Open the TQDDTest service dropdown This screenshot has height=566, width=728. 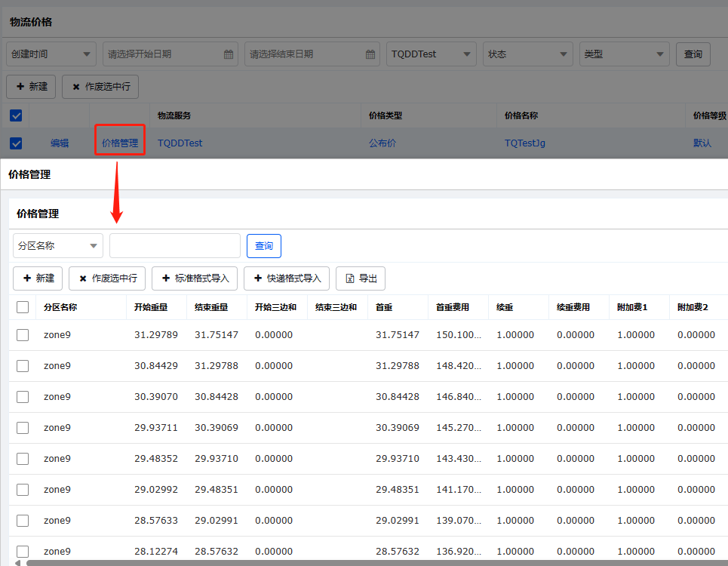point(432,54)
